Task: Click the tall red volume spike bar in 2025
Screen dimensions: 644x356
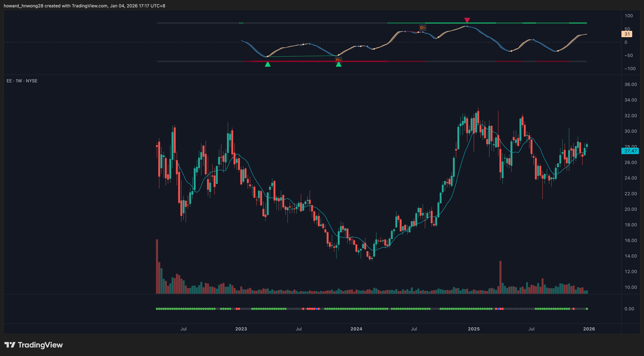Action: (x=500, y=277)
